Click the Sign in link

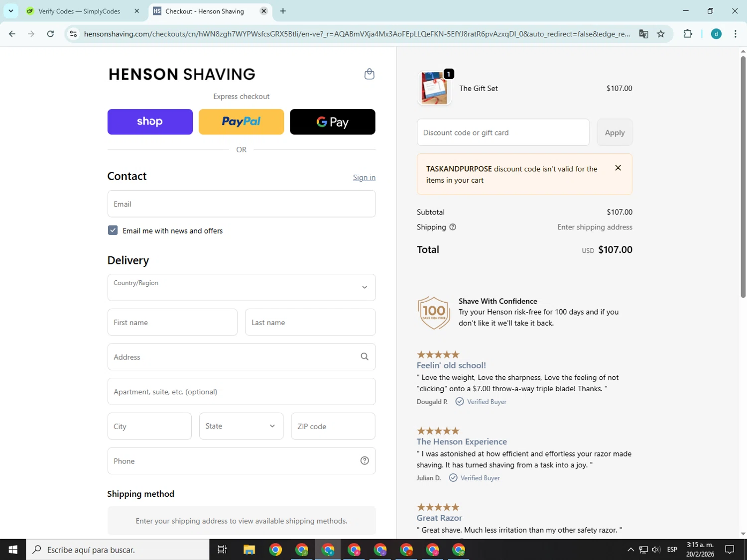click(x=364, y=178)
